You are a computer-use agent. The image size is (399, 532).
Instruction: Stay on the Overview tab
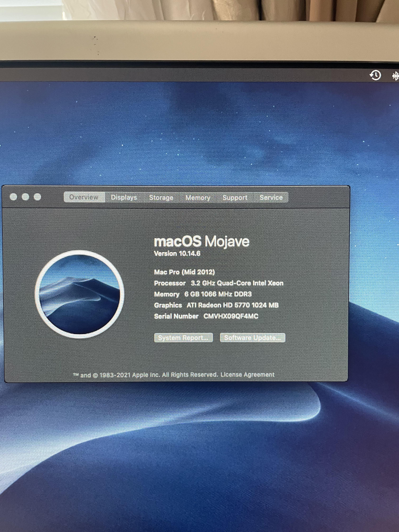(84, 197)
